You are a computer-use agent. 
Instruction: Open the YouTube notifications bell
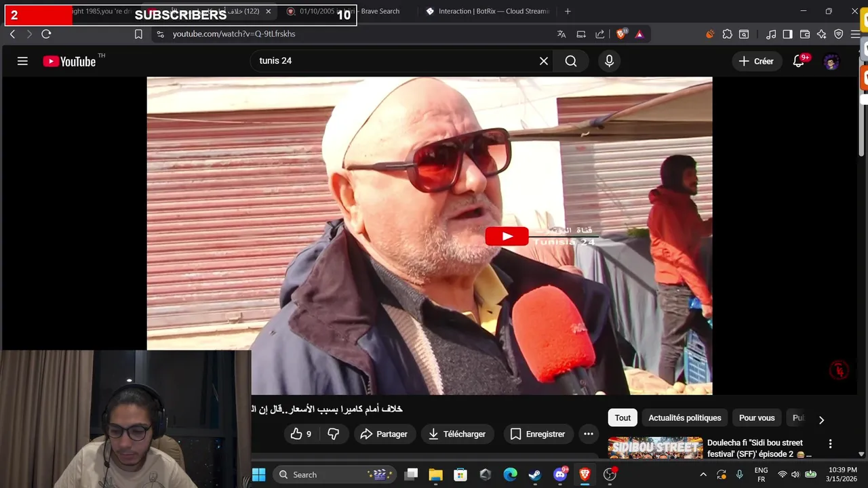coord(799,61)
